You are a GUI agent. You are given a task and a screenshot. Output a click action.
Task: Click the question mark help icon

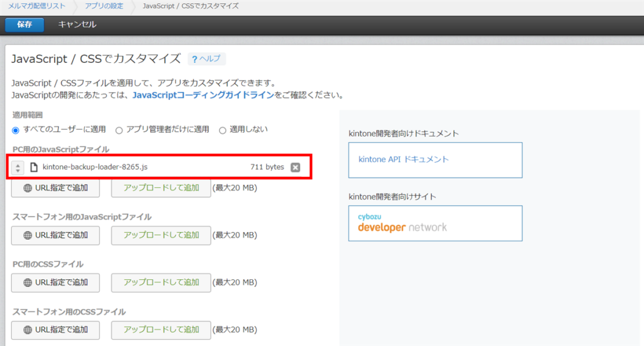[x=195, y=59]
